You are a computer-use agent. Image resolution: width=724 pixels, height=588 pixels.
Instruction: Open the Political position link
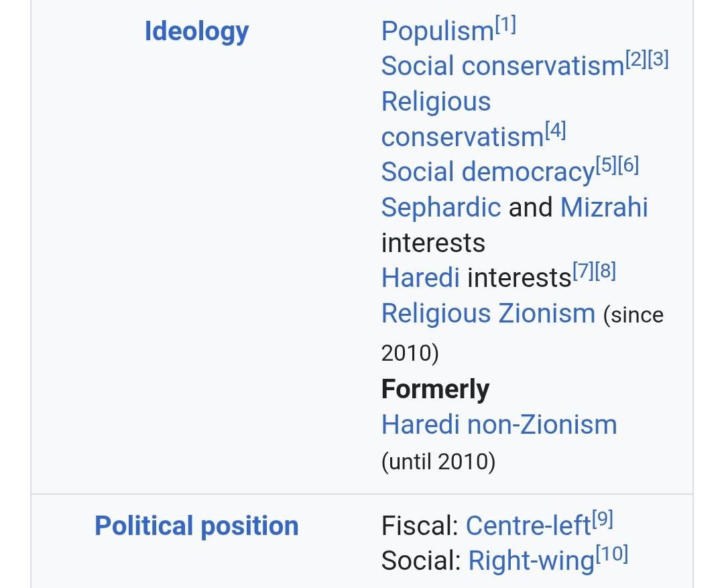(196, 526)
